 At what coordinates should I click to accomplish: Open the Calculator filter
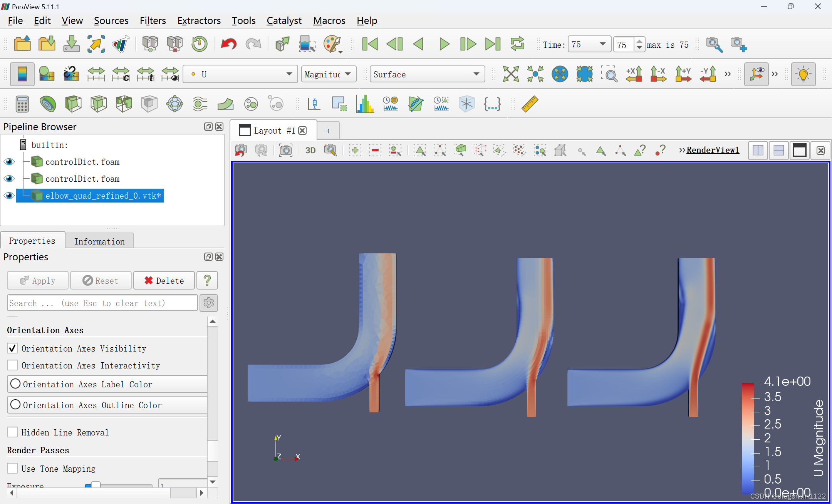point(22,104)
